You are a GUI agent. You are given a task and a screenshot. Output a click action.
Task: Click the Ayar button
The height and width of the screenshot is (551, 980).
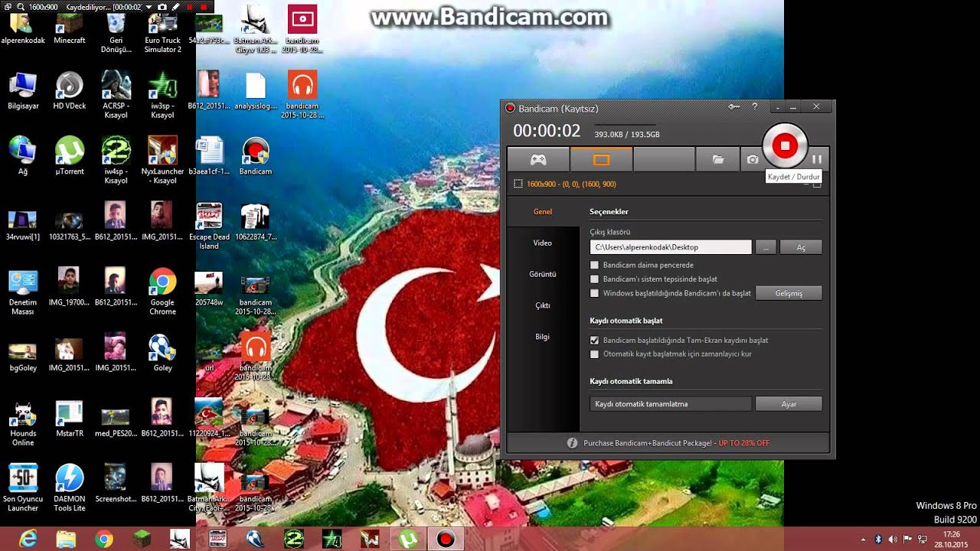coord(789,404)
